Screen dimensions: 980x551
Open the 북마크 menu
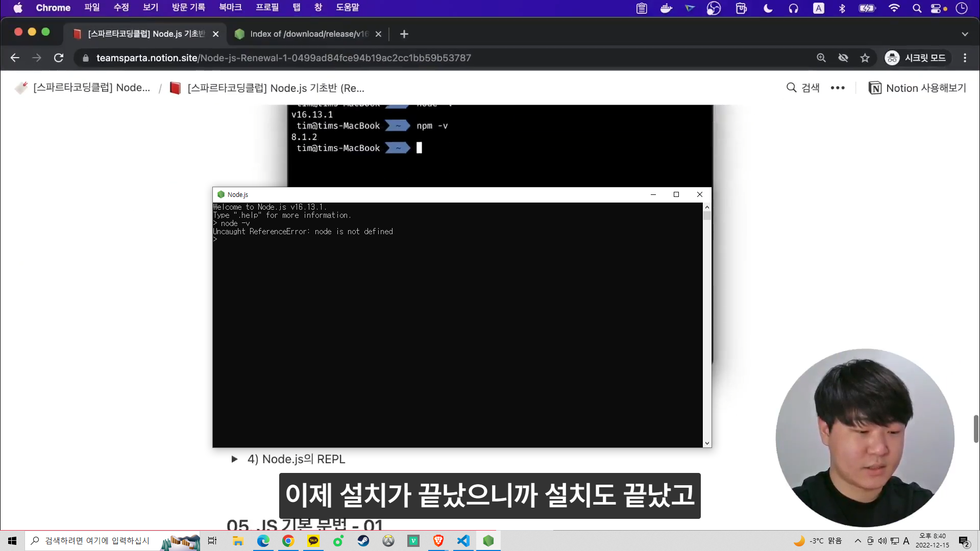click(x=230, y=8)
